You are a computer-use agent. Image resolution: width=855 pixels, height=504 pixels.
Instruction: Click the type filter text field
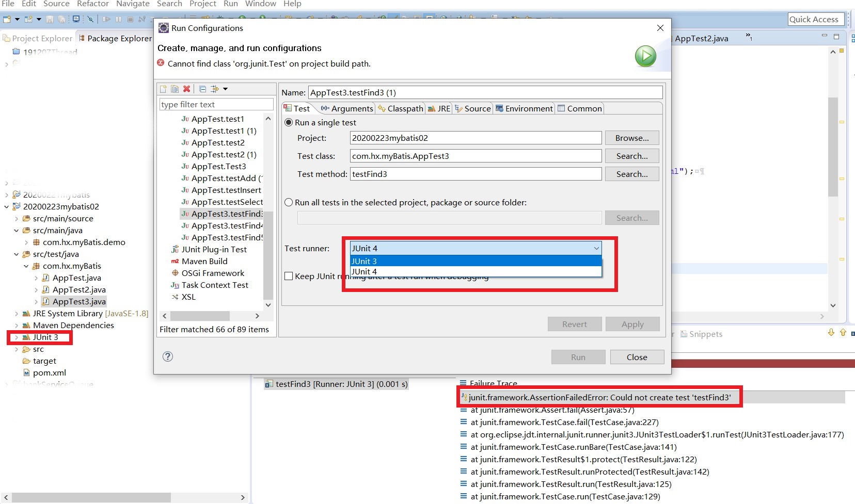tap(216, 104)
